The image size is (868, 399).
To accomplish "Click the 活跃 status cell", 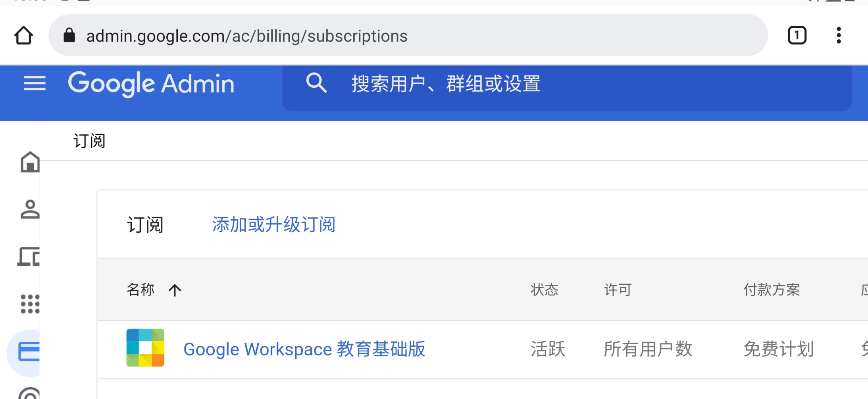I will [548, 349].
